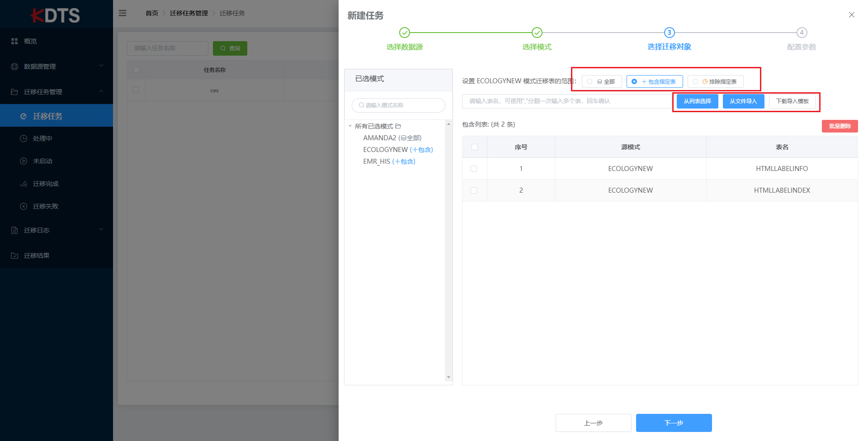The width and height of the screenshot is (868, 441).
Task: Select the 排除指定表 radio option
Action: (x=715, y=81)
